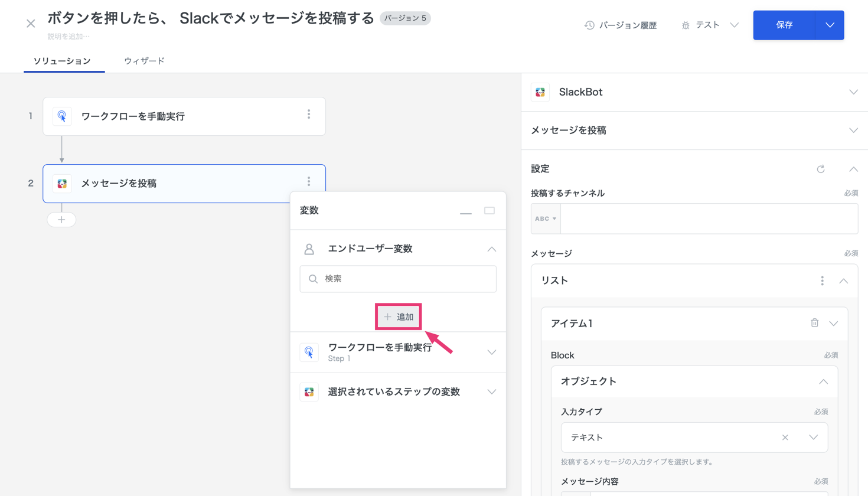Open the ABC type selector for channel
This screenshot has width=868, height=496.
click(546, 219)
